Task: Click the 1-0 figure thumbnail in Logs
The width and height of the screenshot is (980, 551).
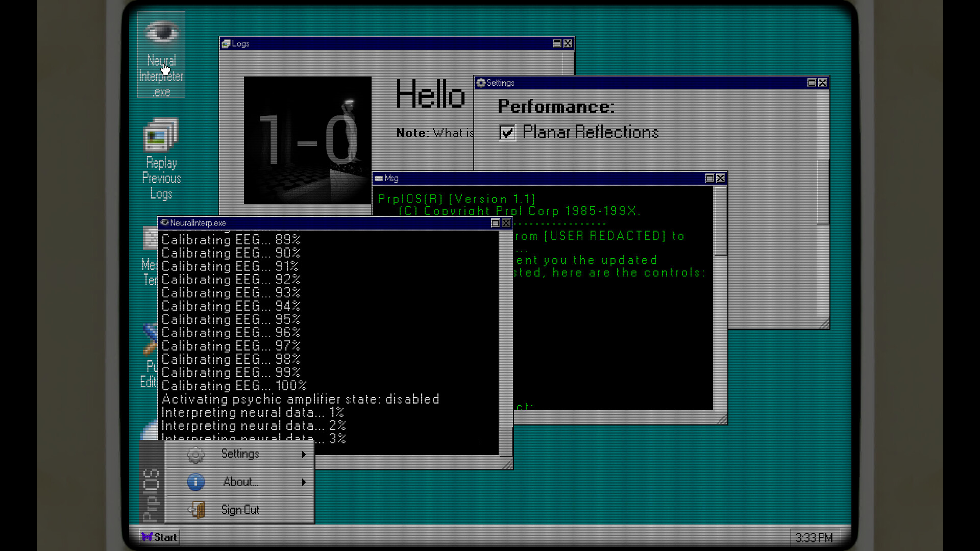Action: tap(307, 139)
